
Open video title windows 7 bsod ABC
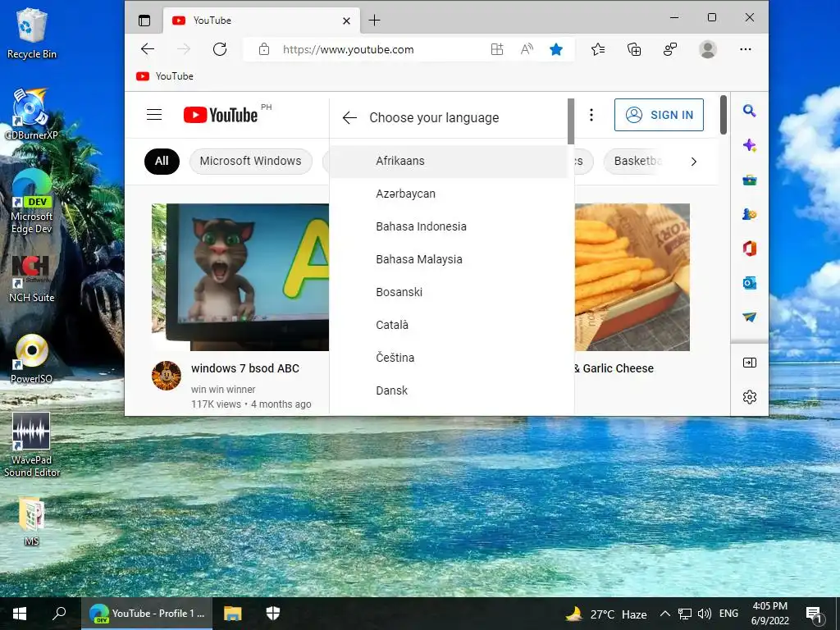[x=245, y=368]
